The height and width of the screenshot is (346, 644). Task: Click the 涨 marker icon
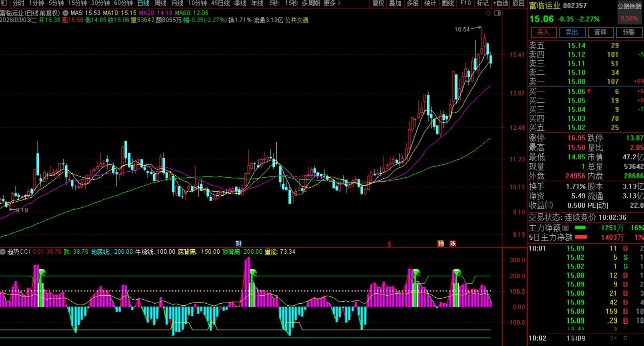(452, 243)
